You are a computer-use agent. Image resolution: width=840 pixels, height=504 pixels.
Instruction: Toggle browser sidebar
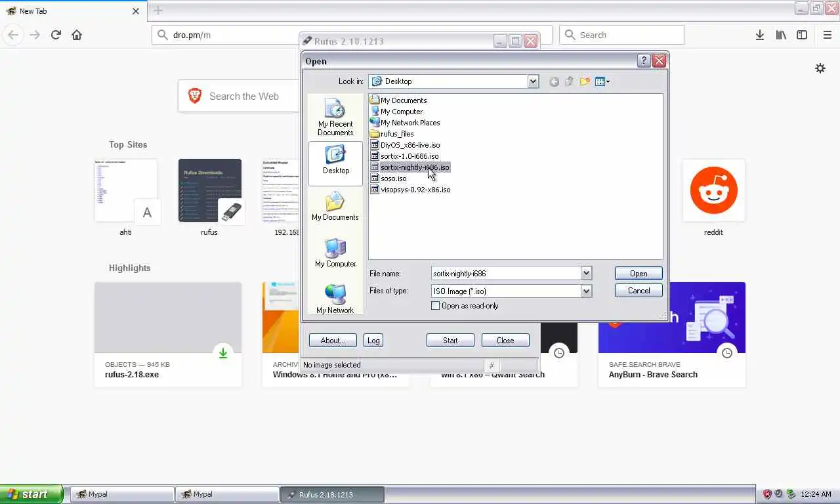pos(802,35)
